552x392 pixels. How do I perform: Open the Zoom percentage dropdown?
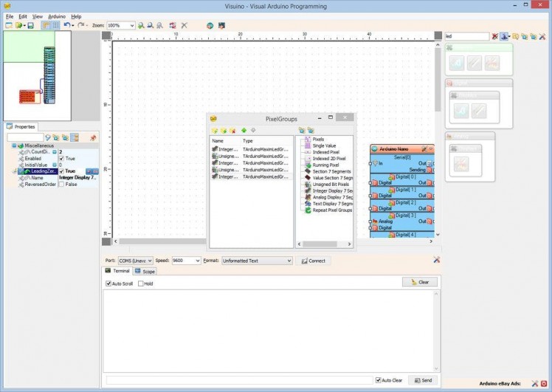pos(131,25)
